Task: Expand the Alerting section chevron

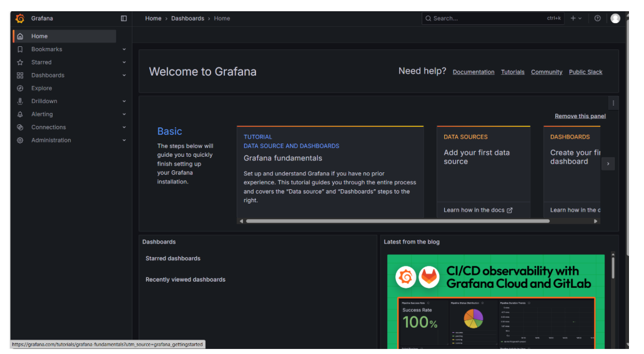Action: click(x=124, y=115)
